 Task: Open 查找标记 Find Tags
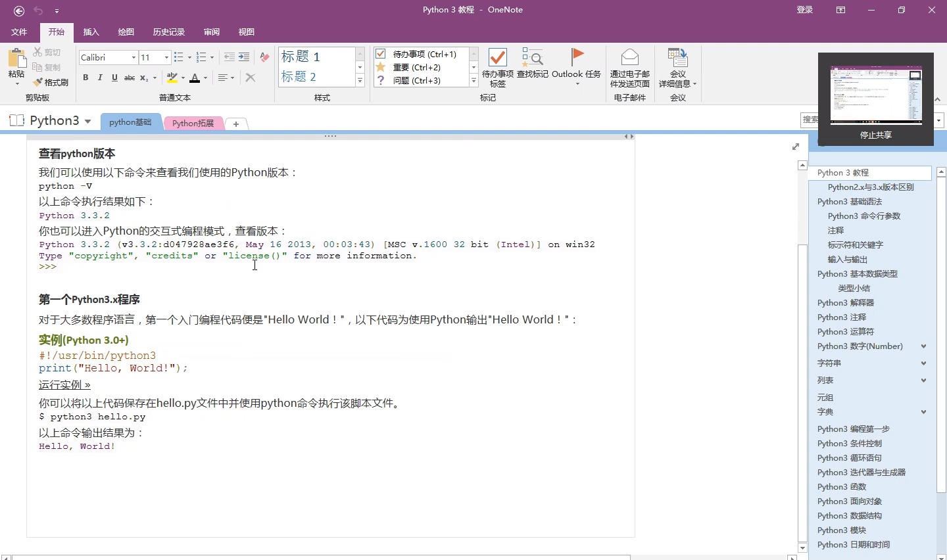(532, 64)
